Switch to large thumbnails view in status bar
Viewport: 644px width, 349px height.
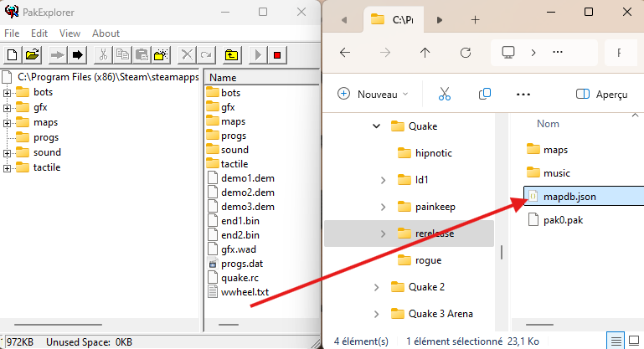[x=633, y=341]
